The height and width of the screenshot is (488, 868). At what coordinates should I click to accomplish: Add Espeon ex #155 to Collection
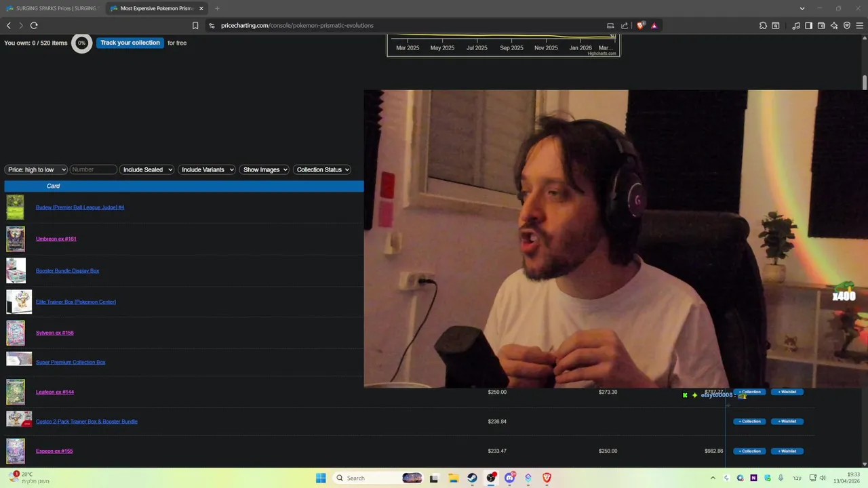[749, 451]
